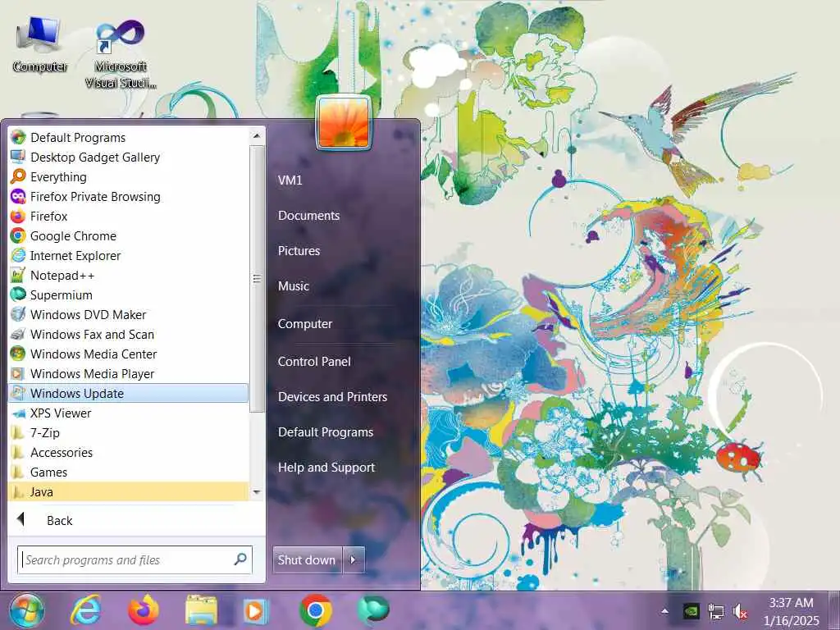Select the Computer desktop icon
This screenshot has height=630, width=840.
39,45
